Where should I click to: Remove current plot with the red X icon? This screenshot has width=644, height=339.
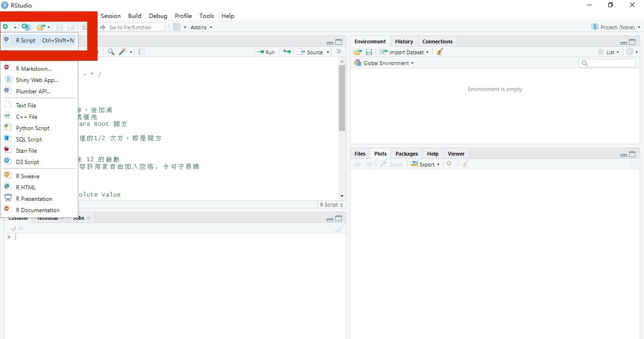[x=449, y=164]
